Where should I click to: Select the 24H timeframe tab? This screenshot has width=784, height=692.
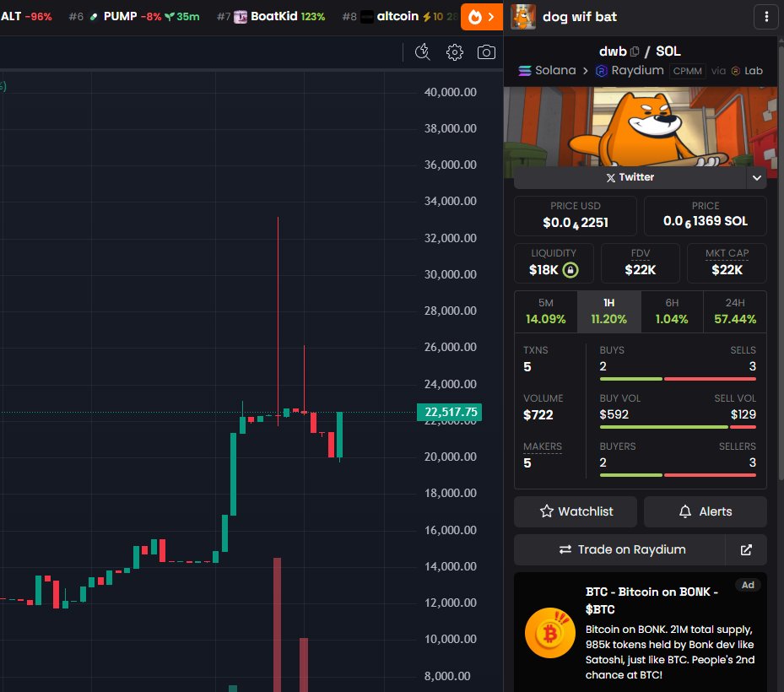pyautogui.click(x=735, y=311)
